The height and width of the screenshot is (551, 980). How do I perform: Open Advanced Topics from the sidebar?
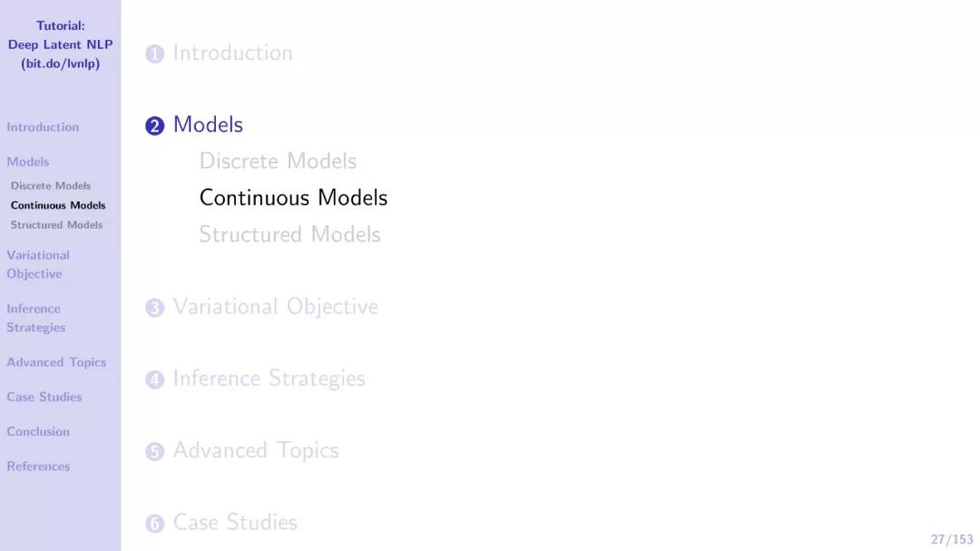(x=56, y=362)
